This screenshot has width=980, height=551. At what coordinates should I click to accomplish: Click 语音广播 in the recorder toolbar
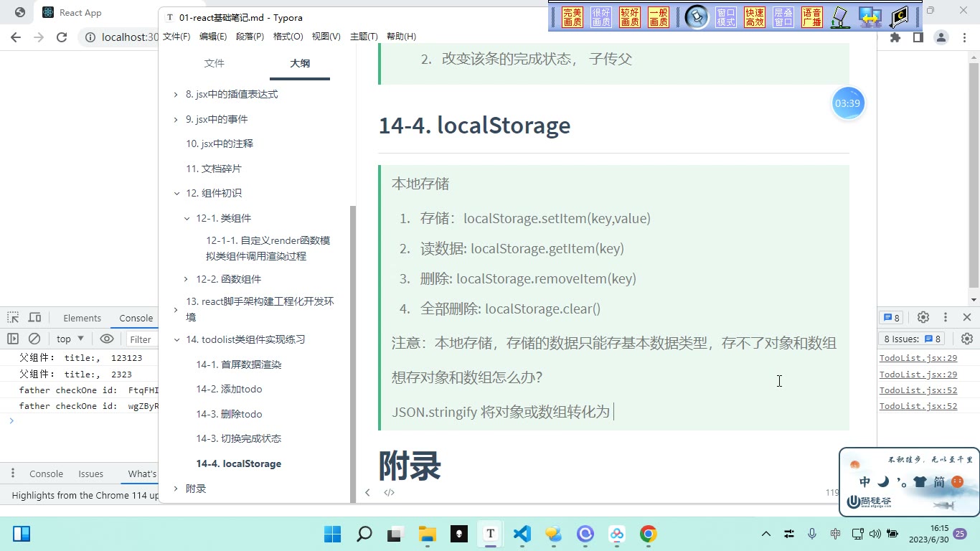(812, 17)
